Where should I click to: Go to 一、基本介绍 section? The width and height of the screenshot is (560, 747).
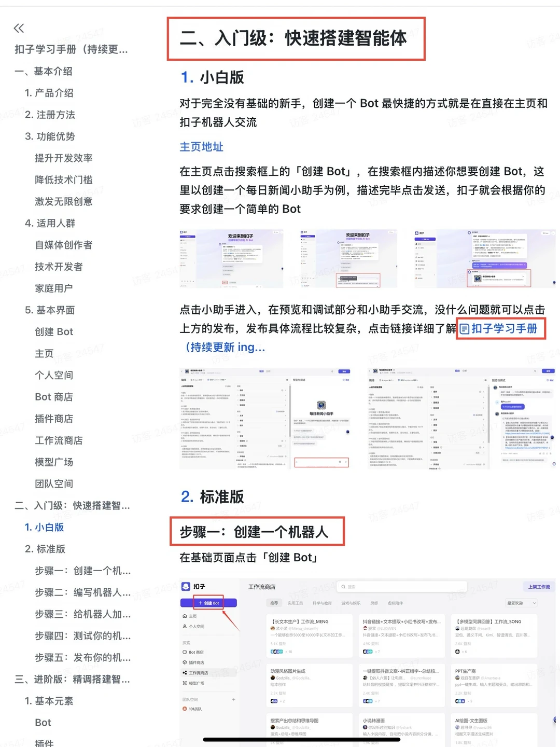coord(44,71)
